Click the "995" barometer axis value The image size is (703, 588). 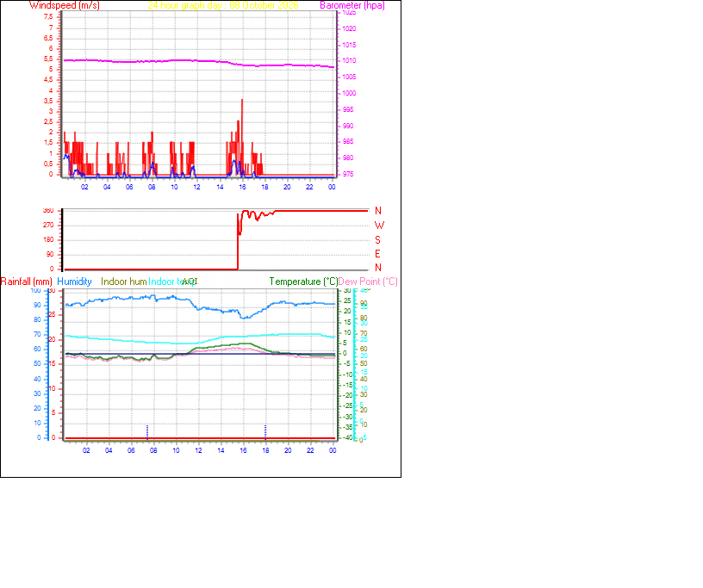click(x=348, y=109)
